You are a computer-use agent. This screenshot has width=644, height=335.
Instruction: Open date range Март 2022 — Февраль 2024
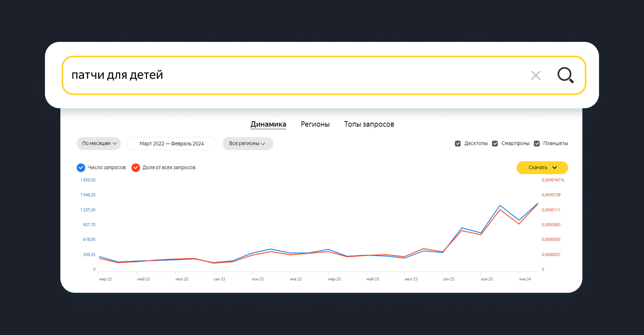coord(171,143)
